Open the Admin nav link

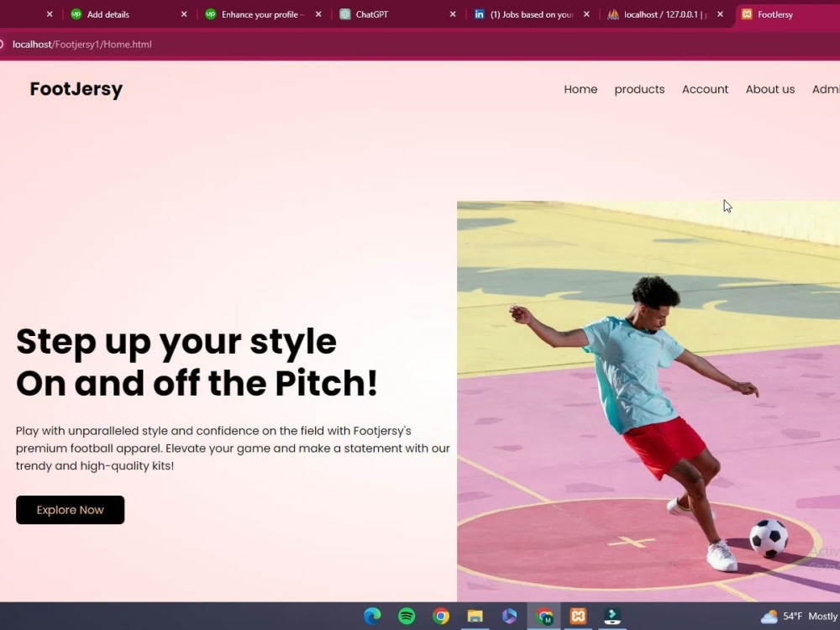826,90
